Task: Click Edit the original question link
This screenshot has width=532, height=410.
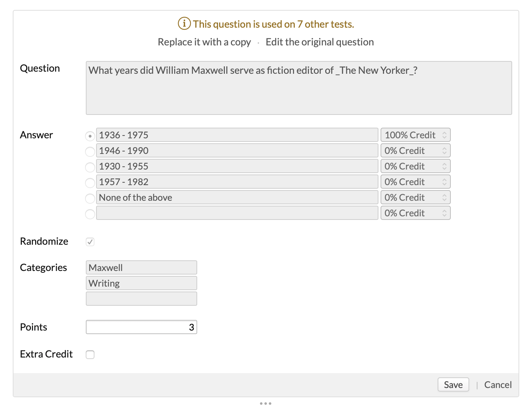Action: 320,42
